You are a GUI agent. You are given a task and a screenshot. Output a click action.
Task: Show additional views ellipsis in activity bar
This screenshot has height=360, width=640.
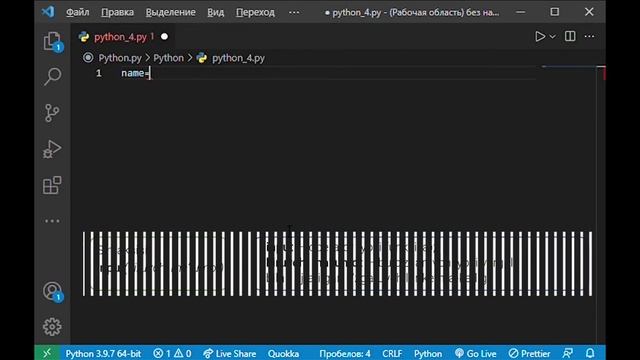(x=52, y=221)
